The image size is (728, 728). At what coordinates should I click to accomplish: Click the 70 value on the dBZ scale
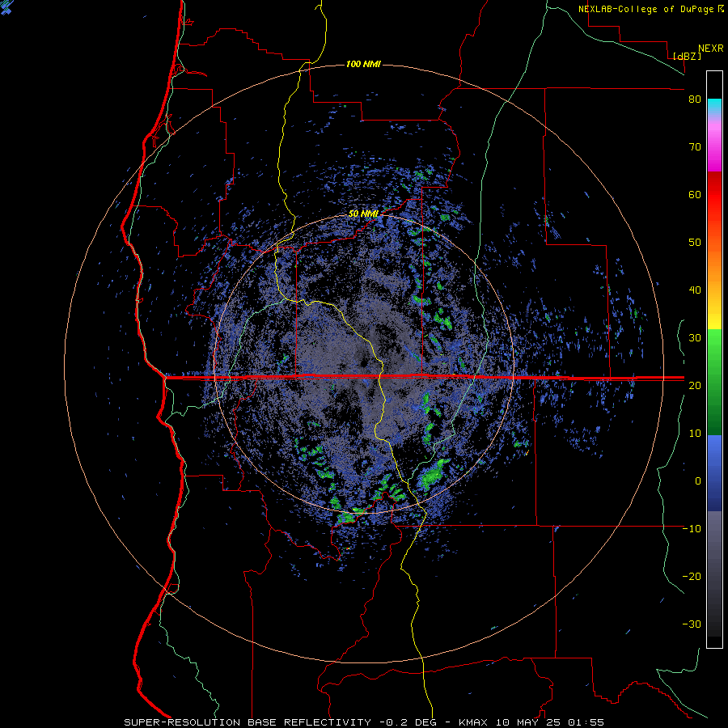pos(695,147)
